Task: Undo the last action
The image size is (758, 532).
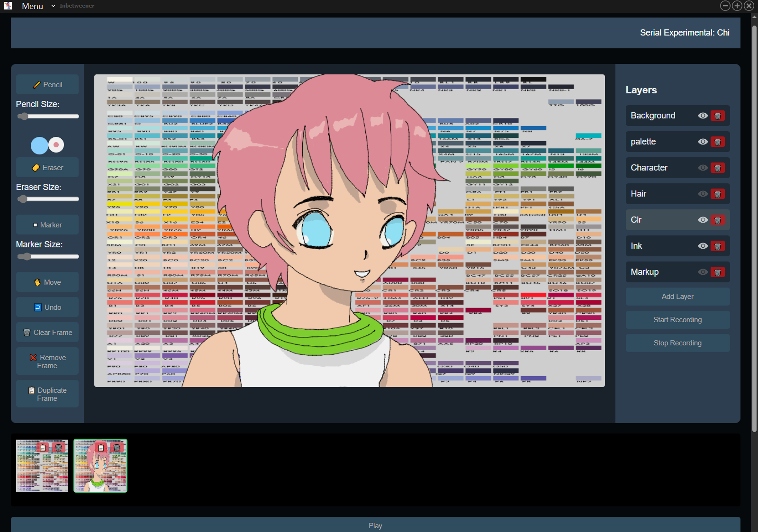Action: coord(47,307)
